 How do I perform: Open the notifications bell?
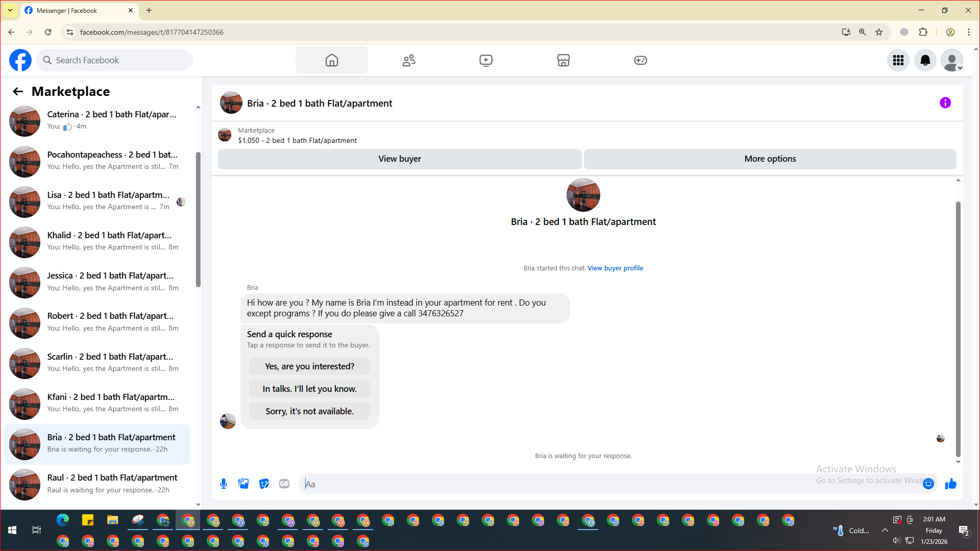coord(925,60)
